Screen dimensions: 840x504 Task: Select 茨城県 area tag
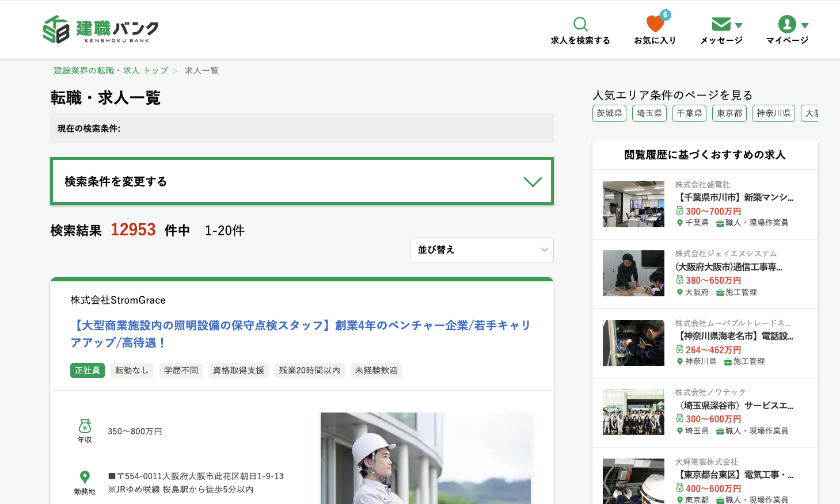[609, 113]
